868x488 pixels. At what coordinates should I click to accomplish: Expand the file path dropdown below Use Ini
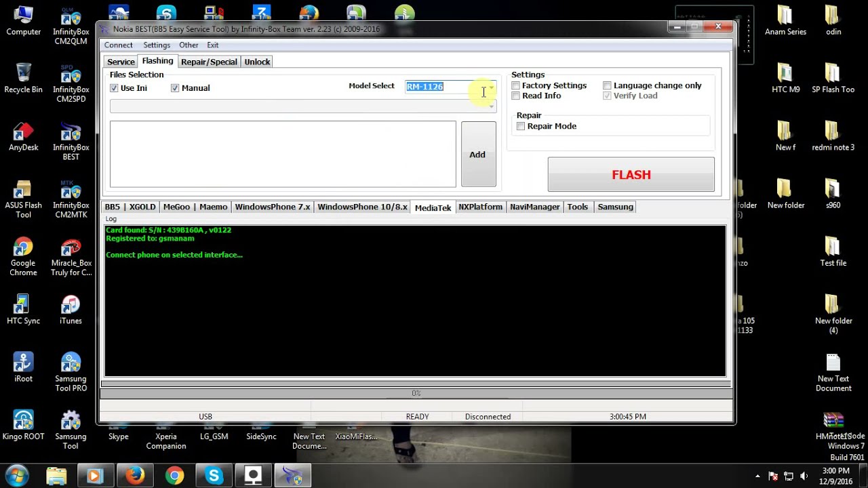click(492, 106)
